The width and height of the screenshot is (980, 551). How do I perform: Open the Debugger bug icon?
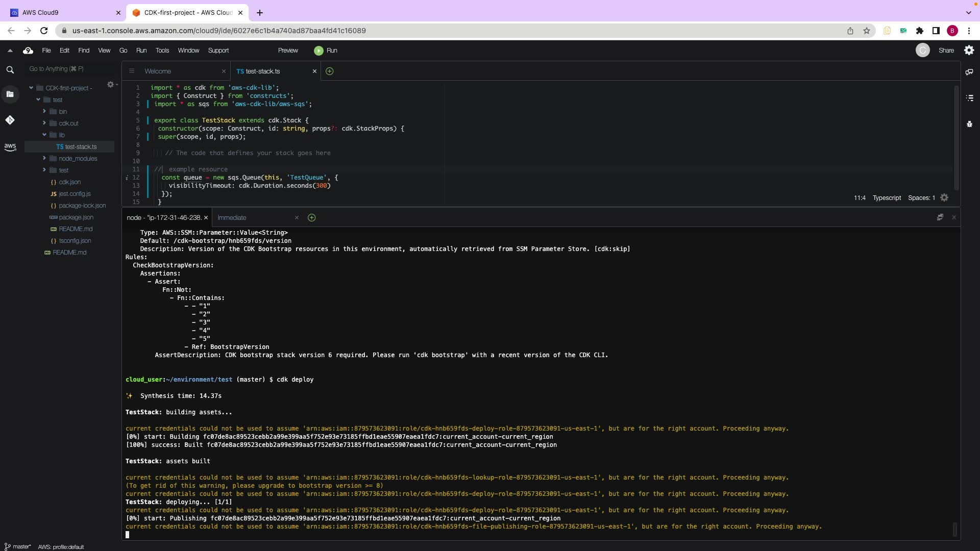click(969, 124)
